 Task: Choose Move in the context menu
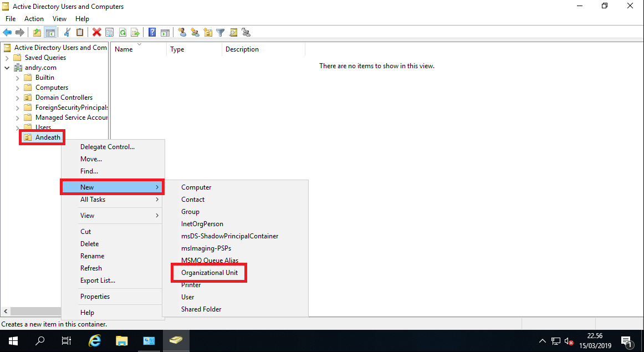tap(113, 159)
